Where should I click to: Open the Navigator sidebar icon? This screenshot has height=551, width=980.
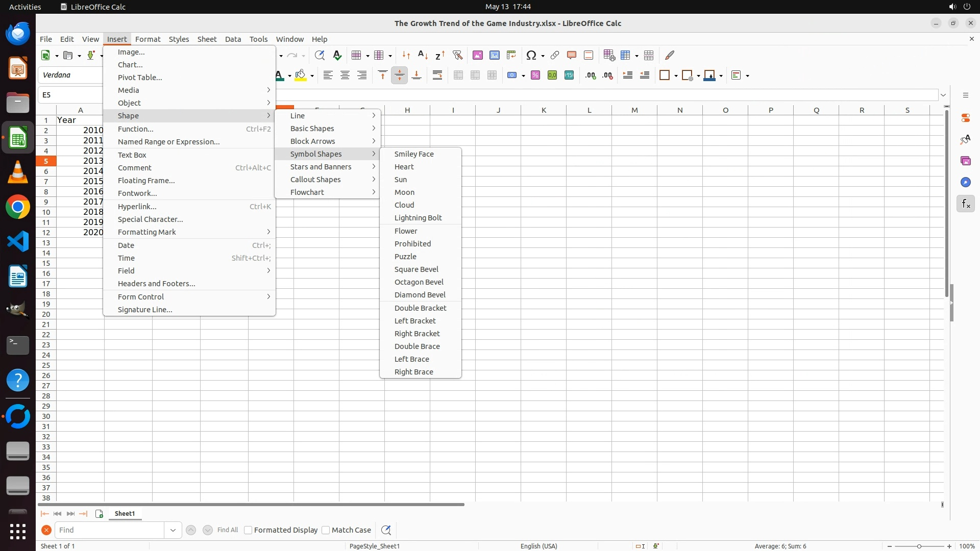pyautogui.click(x=965, y=183)
